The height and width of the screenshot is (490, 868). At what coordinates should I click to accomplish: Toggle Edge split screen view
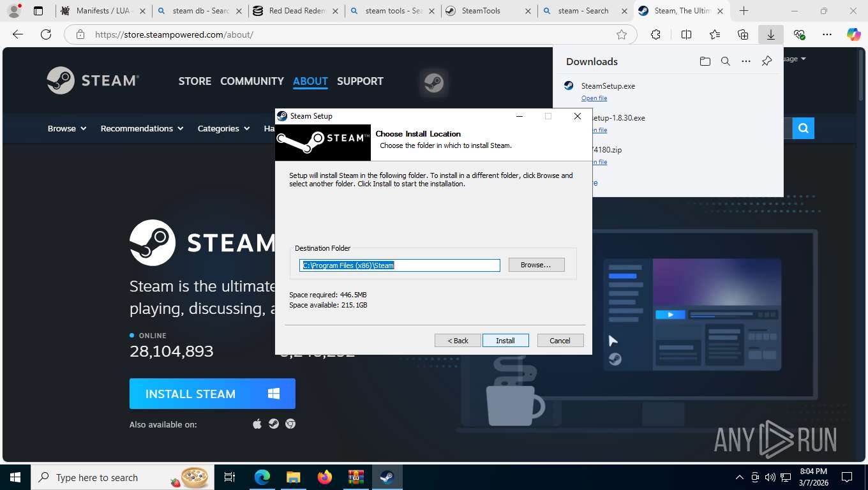pyautogui.click(x=686, y=34)
